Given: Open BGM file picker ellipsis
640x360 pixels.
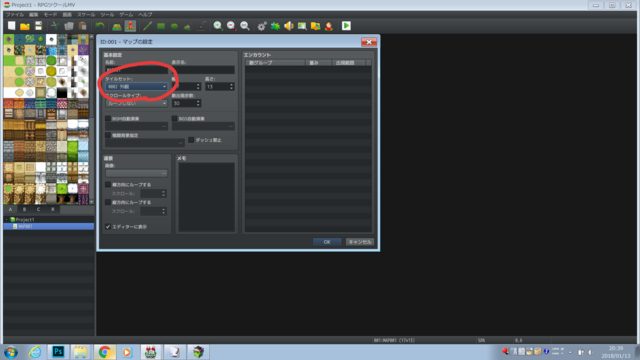Looking at the screenshot, I should pyautogui.click(x=164, y=126).
